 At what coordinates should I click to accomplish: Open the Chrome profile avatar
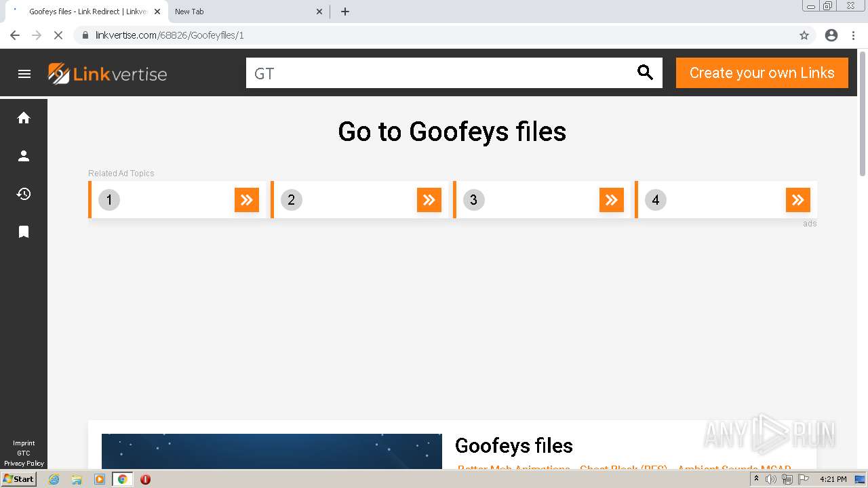pos(831,35)
